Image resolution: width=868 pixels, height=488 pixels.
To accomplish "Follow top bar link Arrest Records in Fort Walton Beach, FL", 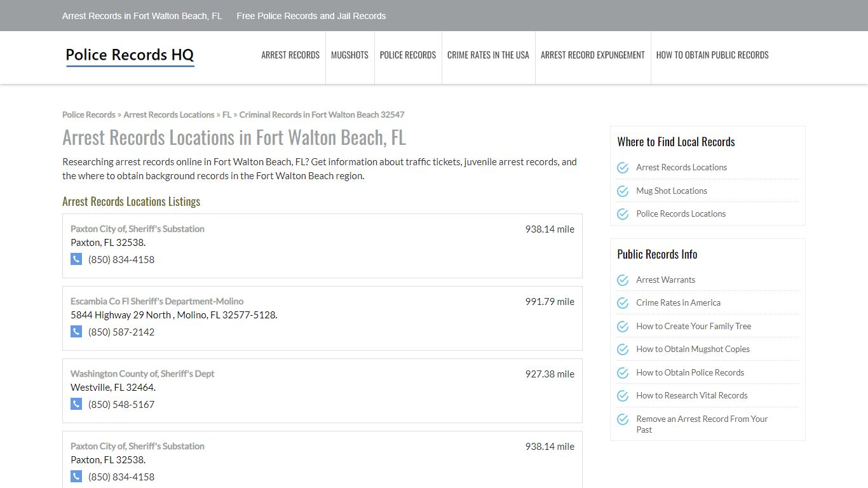I will [142, 16].
